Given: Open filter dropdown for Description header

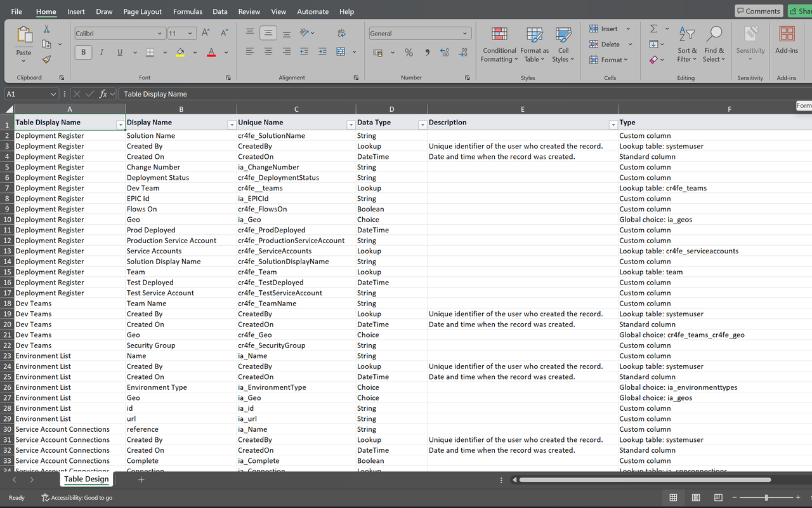Looking at the screenshot, I should (612, 124).
